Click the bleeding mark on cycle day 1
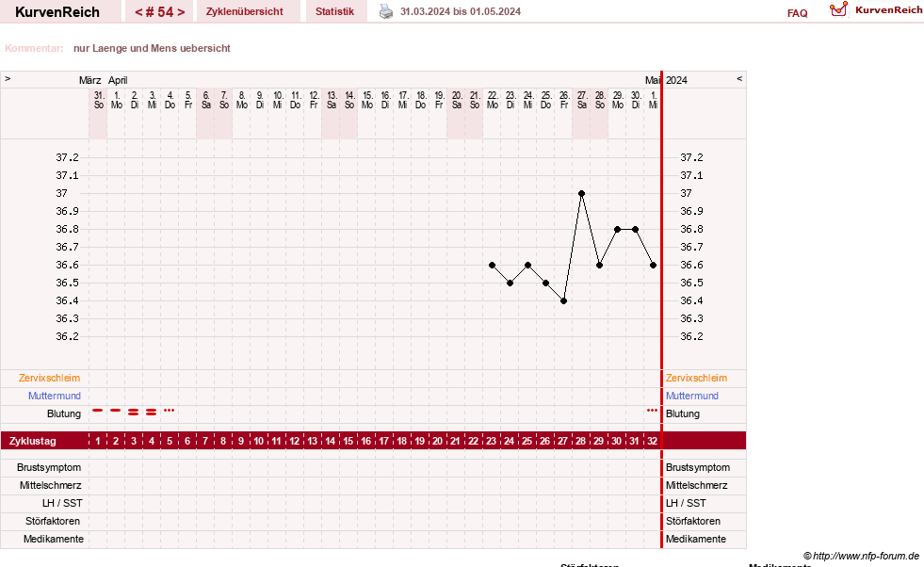 tap(98, 411)
